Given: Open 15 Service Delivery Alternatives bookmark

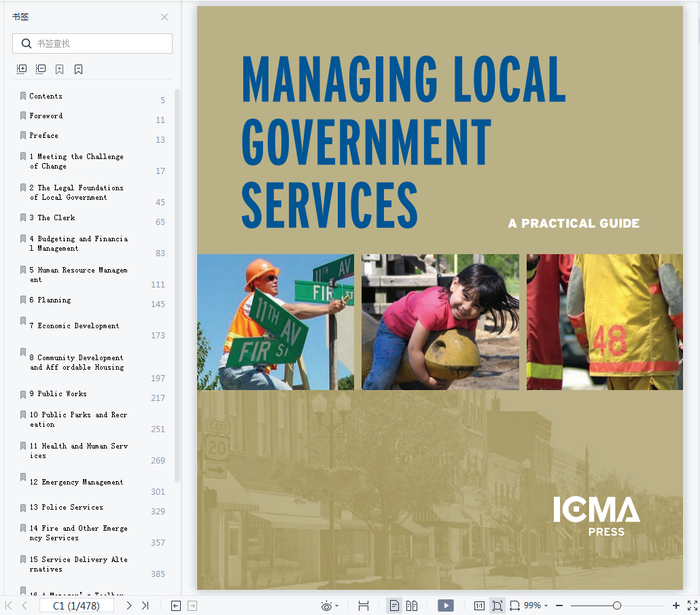Looking at the screenshot, I should point(79,564).
